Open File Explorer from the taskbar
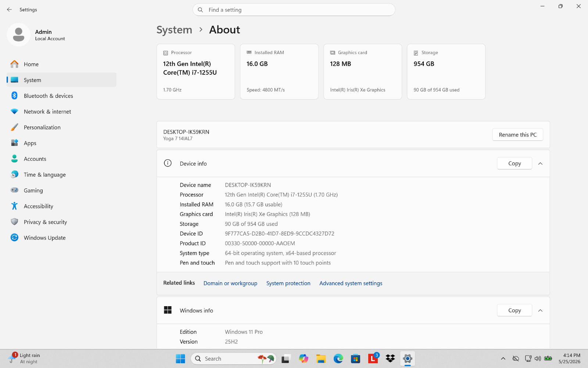The width and height of the screenshot is (588, 368). [321, 358]
